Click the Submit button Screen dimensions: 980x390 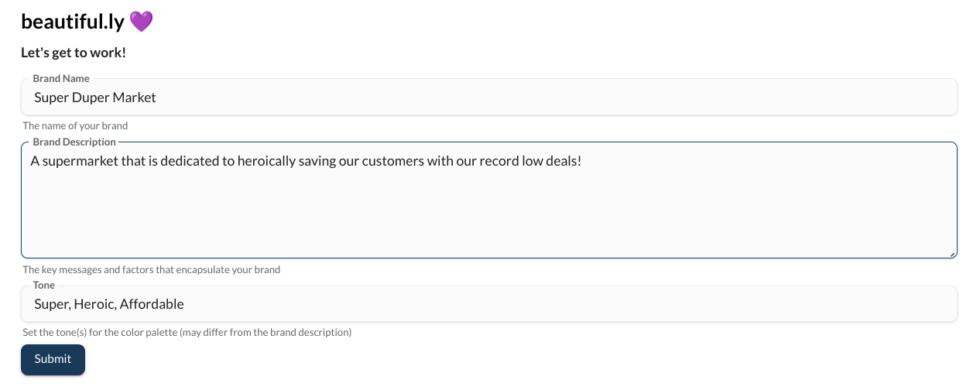pyautogui.click(x=53, y=359)
